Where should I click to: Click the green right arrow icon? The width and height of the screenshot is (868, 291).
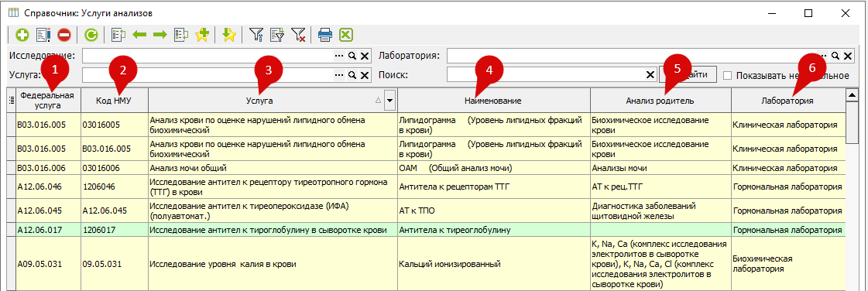tap(160, 36)
